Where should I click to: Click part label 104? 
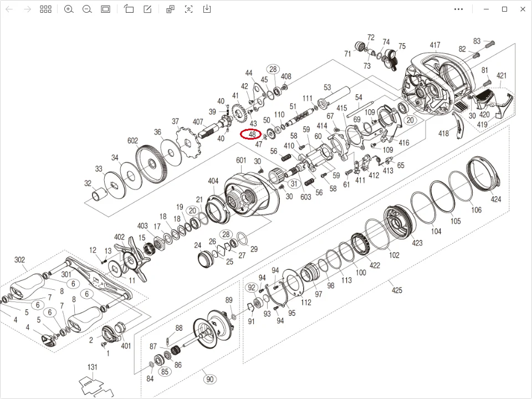tap(436, 232)
